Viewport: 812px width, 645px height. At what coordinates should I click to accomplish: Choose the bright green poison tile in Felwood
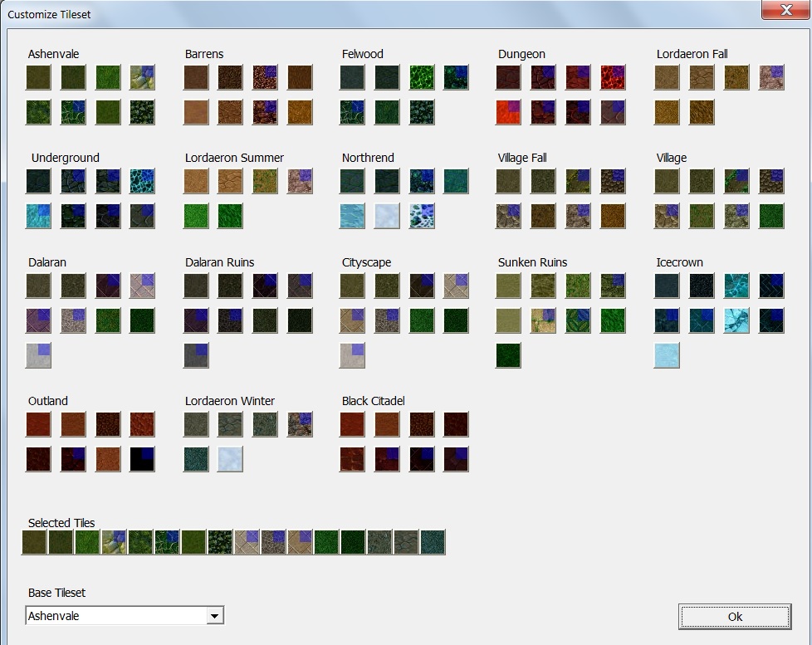(422, 77)
